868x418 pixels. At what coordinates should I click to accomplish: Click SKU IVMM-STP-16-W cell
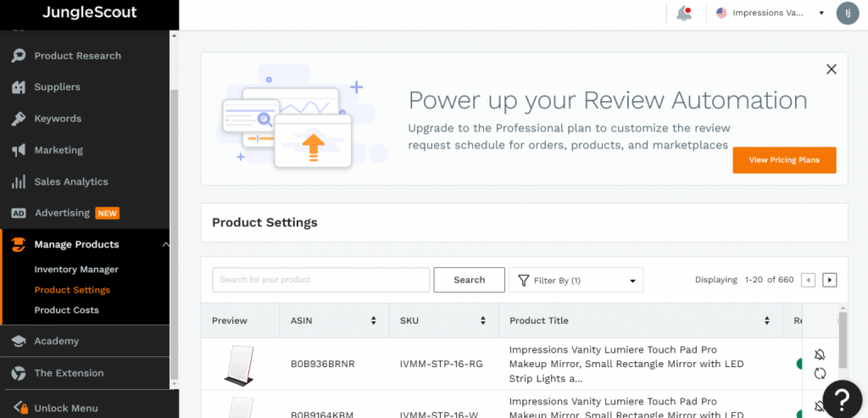click(x=437, y=414)
